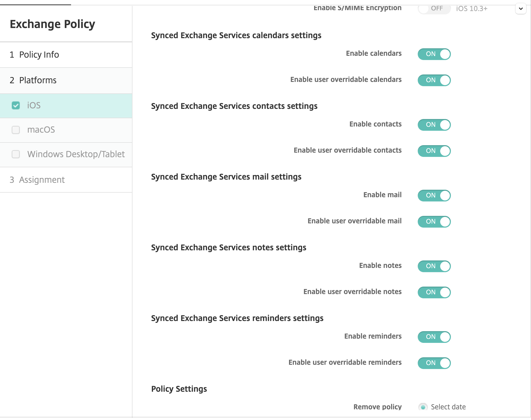Disable user overridable contacts switch

[434, 151]
